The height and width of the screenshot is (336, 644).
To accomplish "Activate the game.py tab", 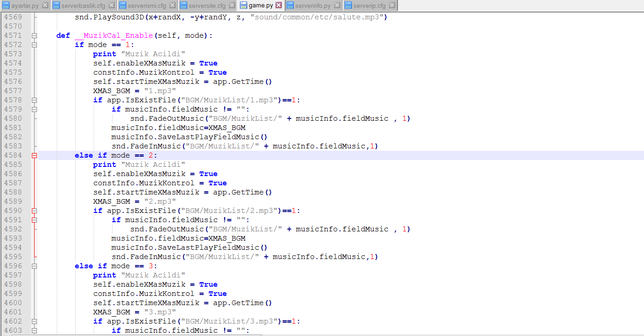I will click(261, 6).
